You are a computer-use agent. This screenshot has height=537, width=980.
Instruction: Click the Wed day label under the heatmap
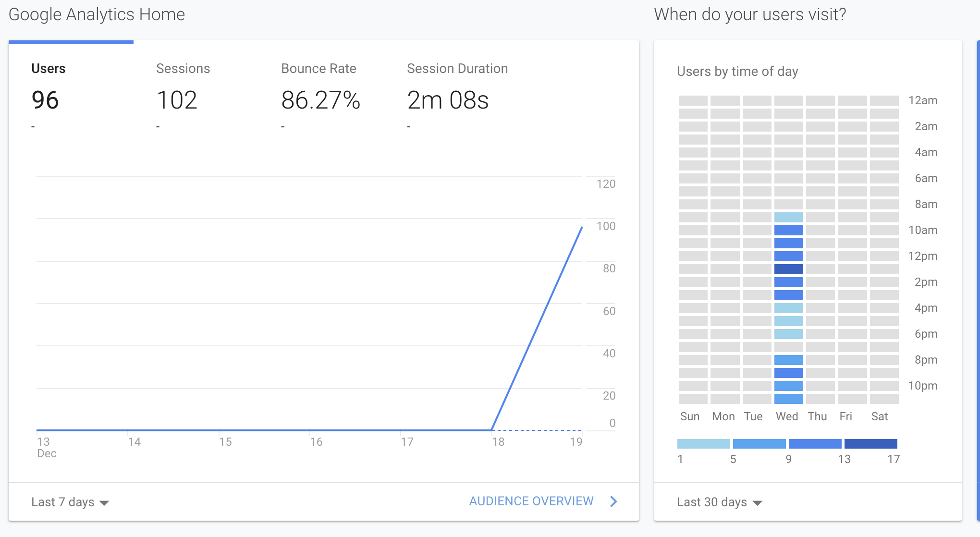click(x=787, y=416)
